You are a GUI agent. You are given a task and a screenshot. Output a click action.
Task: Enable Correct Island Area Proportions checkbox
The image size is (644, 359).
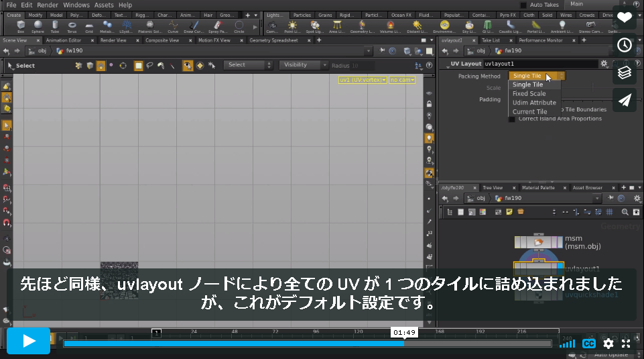(512, 119)
